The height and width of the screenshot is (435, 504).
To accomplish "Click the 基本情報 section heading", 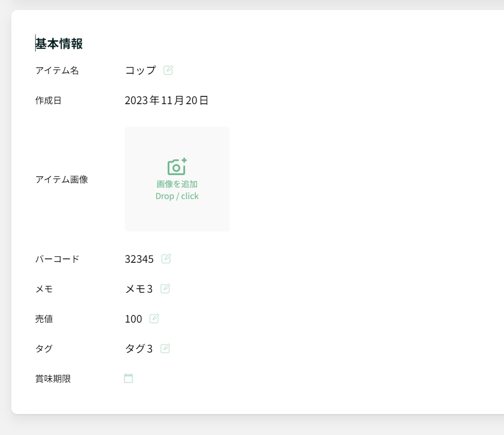I will coord(59,44).
